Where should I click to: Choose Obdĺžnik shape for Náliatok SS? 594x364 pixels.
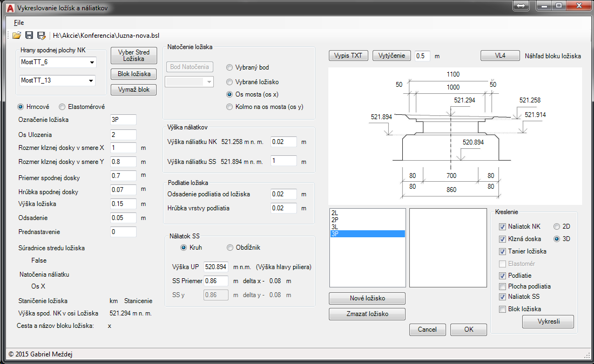[x=229, y=248]
